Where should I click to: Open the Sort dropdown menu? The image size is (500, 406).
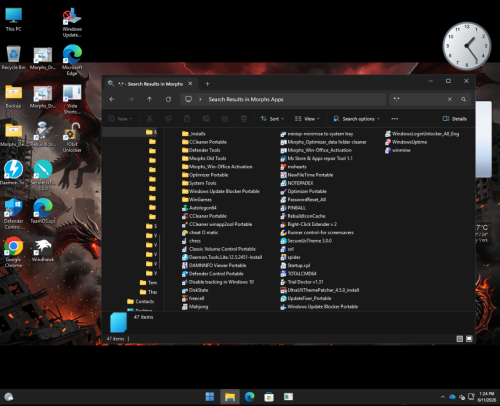(272, 119)
